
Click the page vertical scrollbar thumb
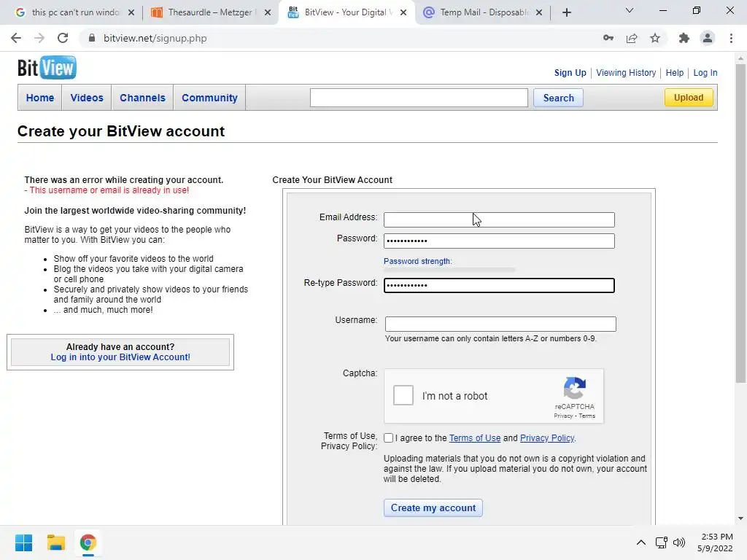(740, 224)
